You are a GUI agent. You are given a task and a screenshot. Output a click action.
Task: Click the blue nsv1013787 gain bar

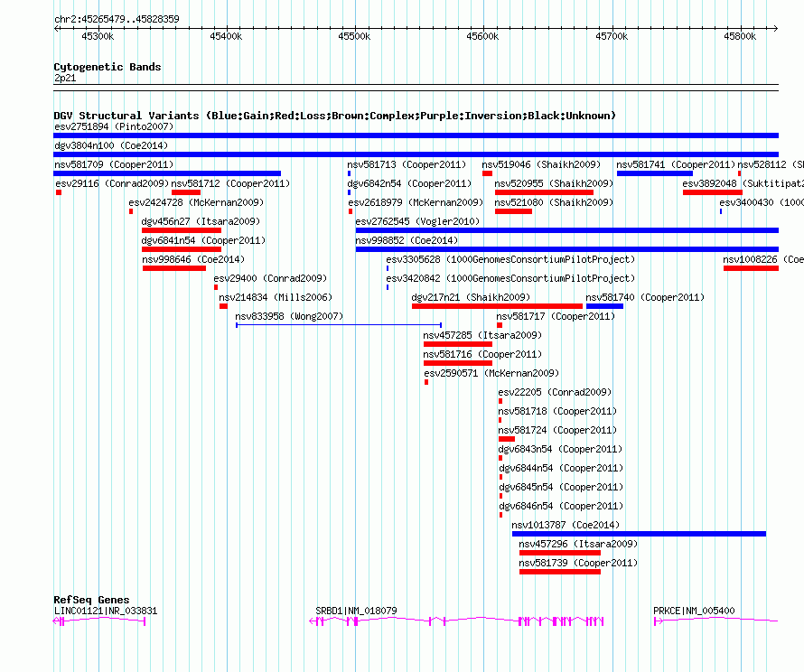pyautogui.click(x=639, y=534)
